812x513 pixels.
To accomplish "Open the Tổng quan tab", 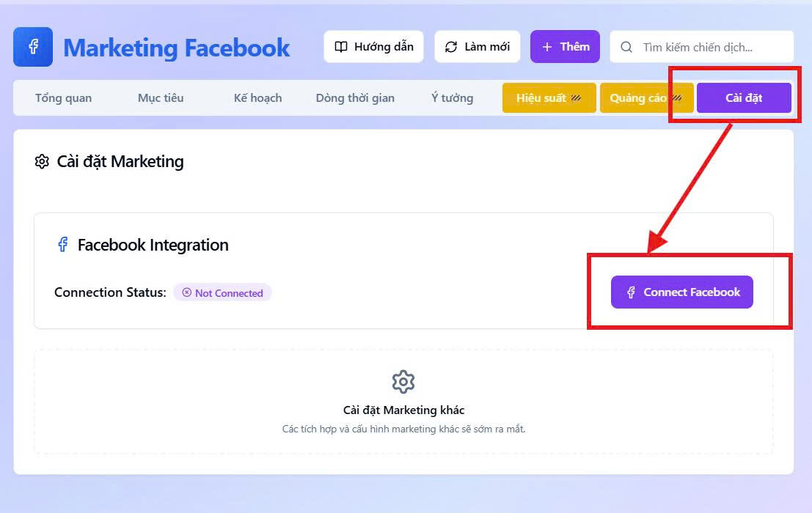I will pos(63,97).
